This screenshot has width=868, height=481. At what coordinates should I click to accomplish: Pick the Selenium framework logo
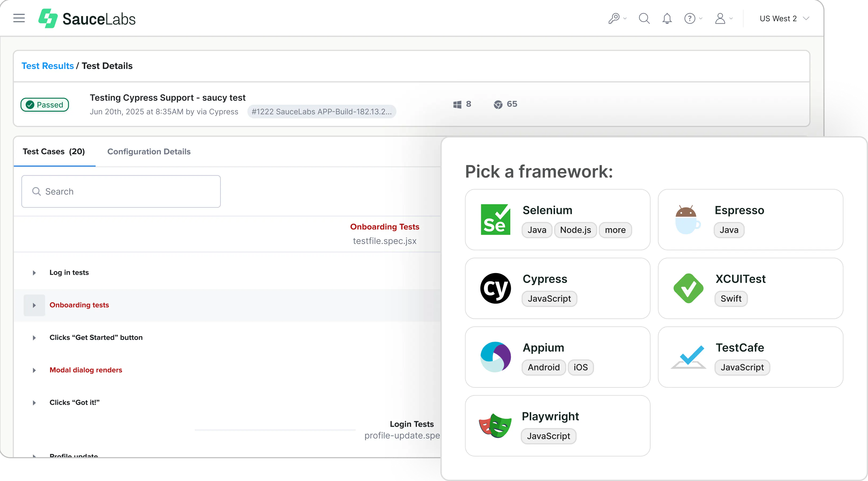495,219
